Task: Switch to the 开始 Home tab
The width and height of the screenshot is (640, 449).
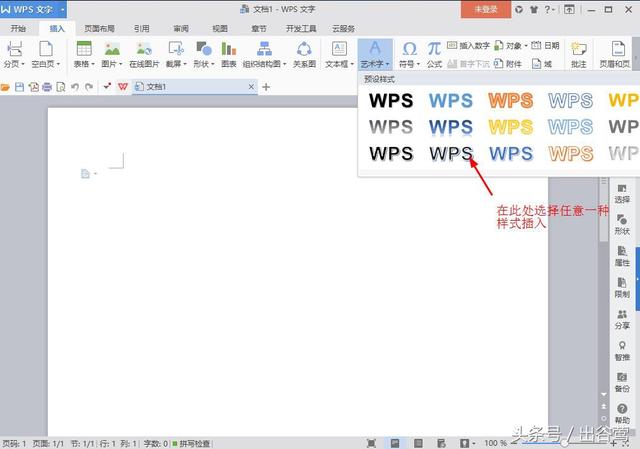Action: (18, 29)
